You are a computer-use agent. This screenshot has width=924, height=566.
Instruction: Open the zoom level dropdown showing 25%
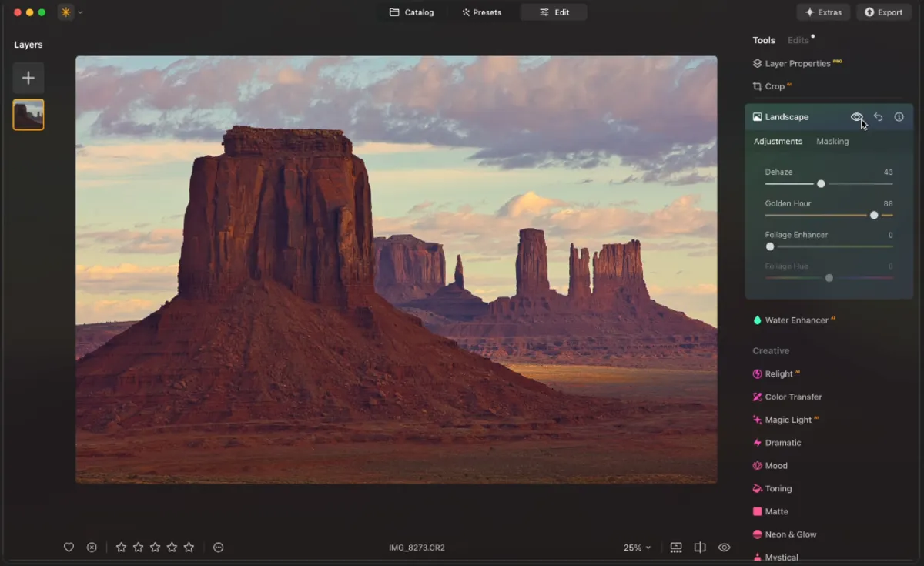pyautogui.click(x=637, y=547)
